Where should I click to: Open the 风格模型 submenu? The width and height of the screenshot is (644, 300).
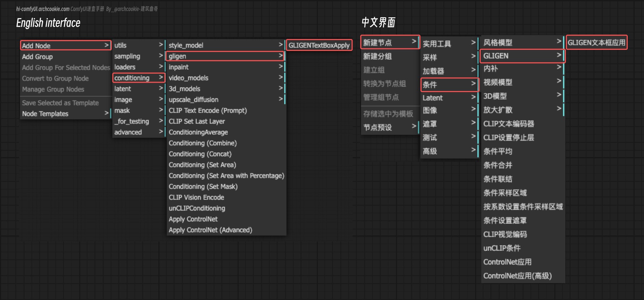[523, 42]
